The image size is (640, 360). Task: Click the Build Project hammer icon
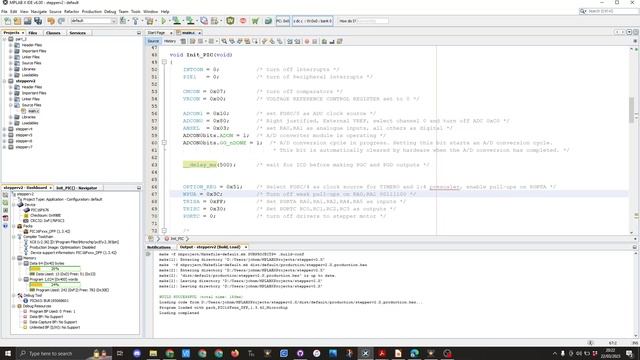[136, 21]
